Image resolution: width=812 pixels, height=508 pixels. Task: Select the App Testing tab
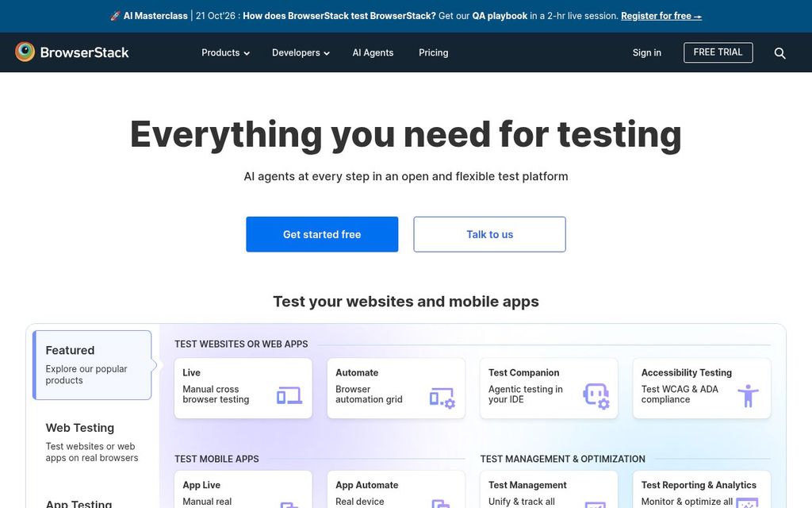coord(79,504)
